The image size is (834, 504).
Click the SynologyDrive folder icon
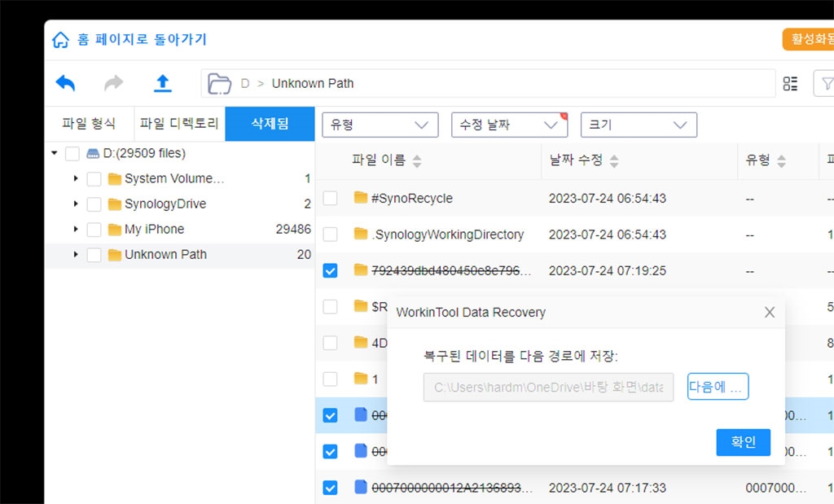(114, 204)
